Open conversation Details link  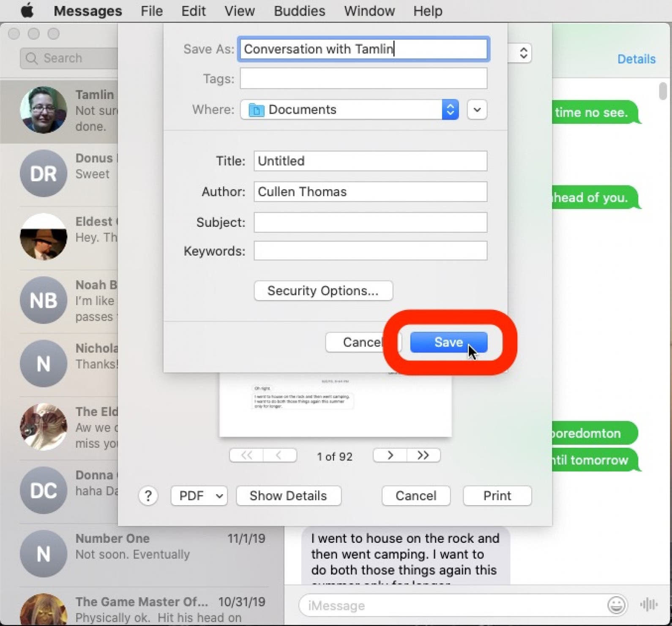(636, 59)
